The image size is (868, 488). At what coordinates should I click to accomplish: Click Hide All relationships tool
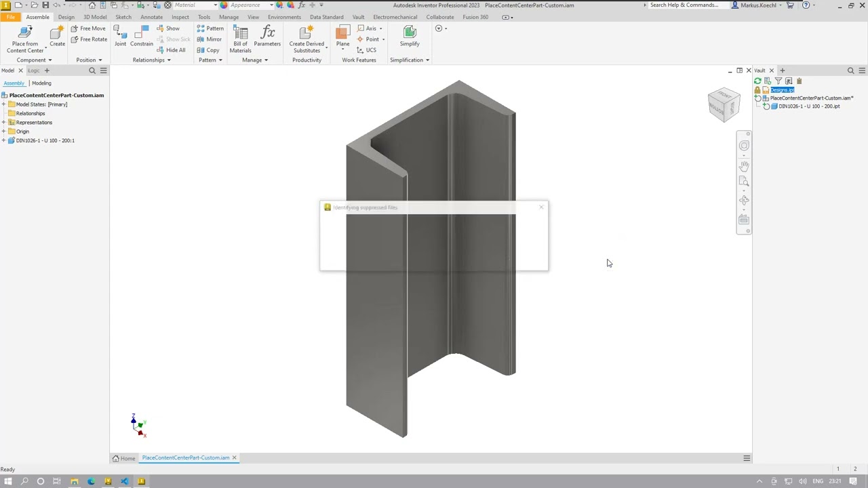tap(171, 50)
